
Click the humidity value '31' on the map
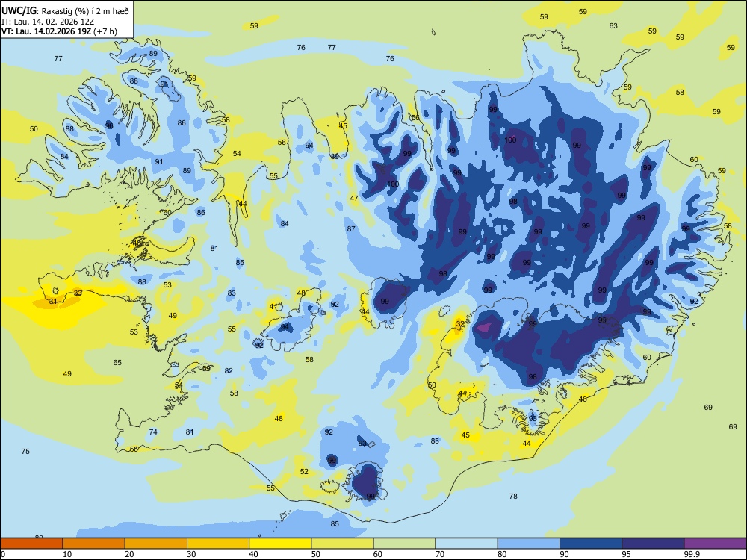coord(53,302)
